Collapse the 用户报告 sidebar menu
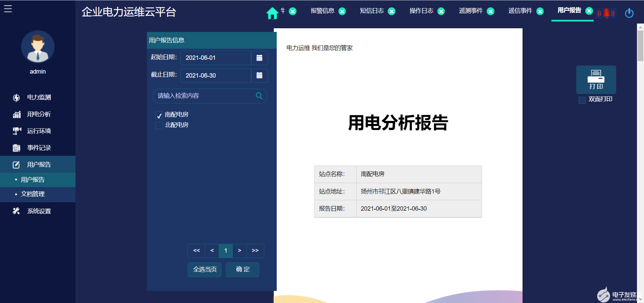The width and height of the screenshot is (644, 303). tap(38, 165)
